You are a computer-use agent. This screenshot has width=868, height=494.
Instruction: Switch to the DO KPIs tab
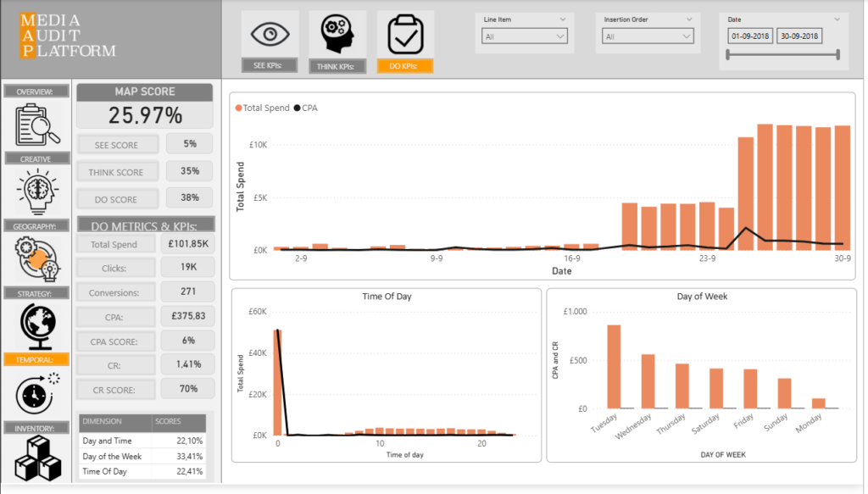[404, 66]
